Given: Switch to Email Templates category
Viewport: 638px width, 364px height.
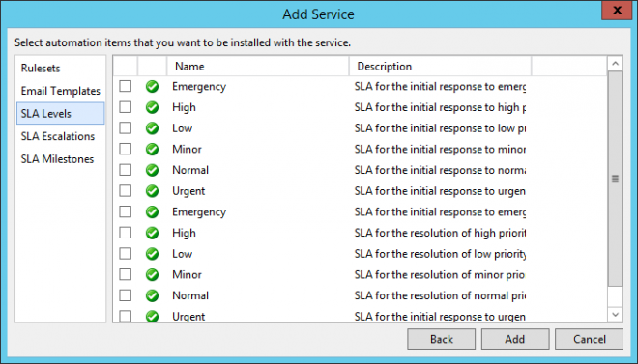Looking at the screenshot, I should coord(61,91).
